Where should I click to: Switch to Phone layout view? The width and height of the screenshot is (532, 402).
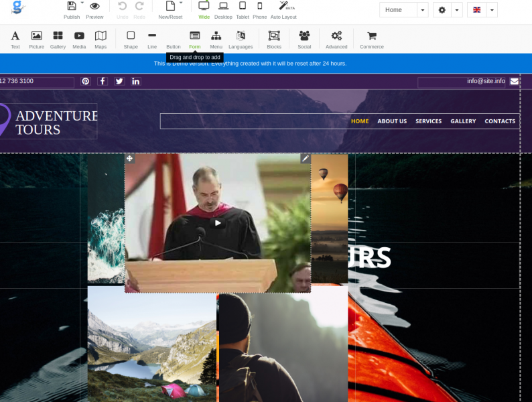pos(259,9)
